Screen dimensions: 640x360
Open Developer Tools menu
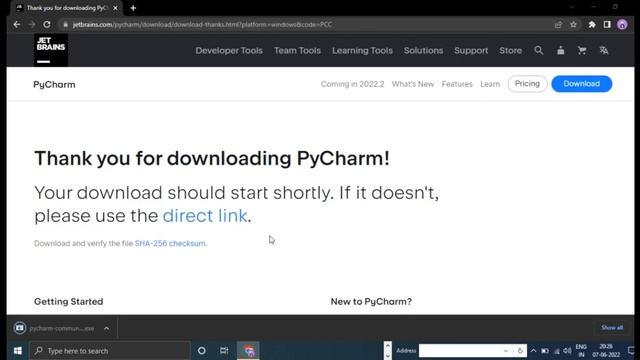tap(229, 51)
